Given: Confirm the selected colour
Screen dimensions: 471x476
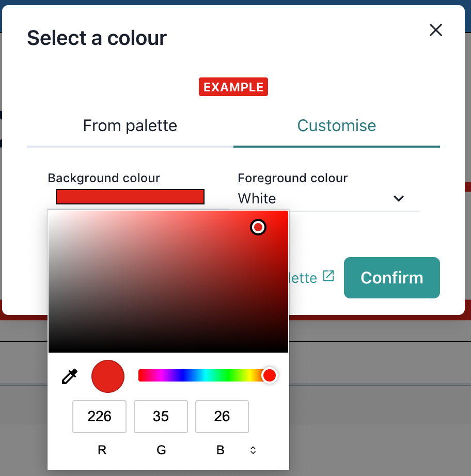Looking at the screenshot, I should click(391, 278).
